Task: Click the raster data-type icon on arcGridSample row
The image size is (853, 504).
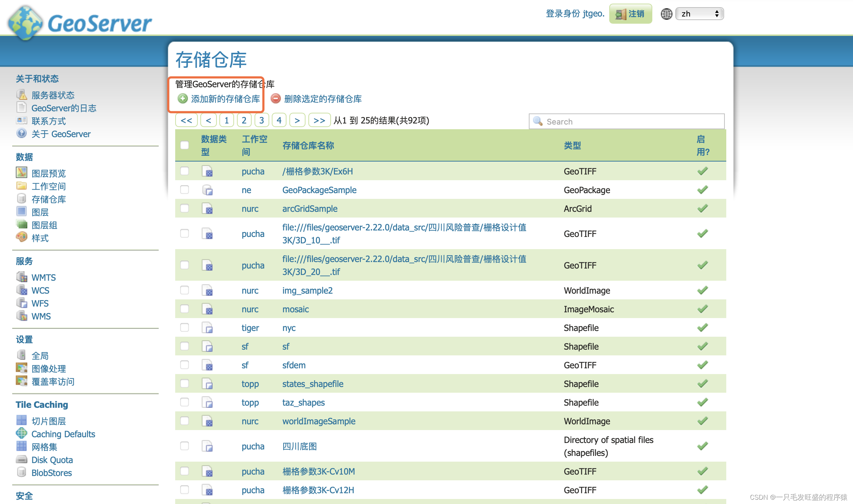Action: click(x=208, y=208)
